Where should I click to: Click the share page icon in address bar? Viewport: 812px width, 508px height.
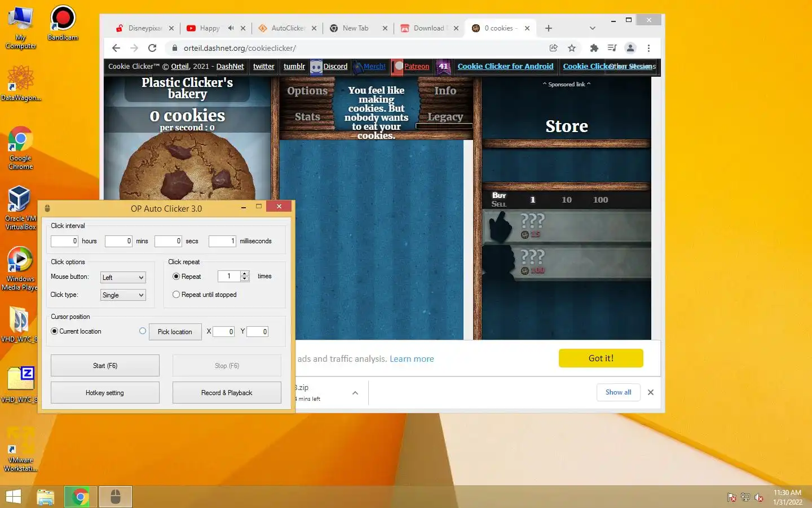coord(553,48)
